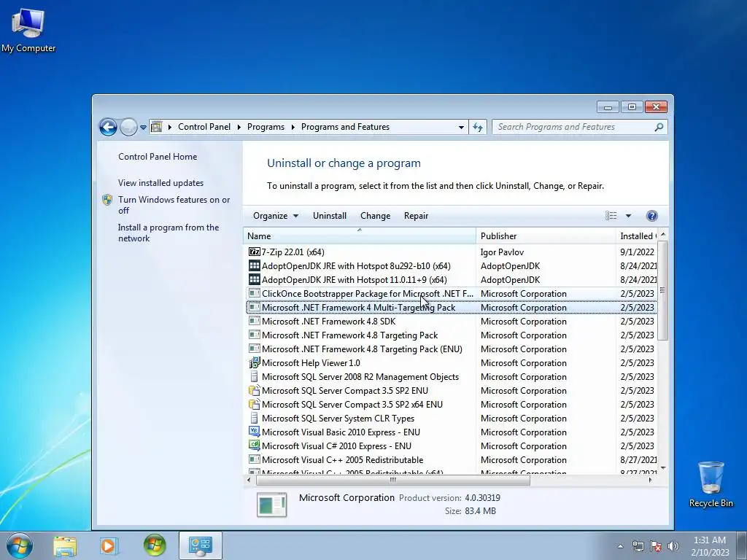
Task: Click the Windows logo taskbar icon
Action: 155,545
